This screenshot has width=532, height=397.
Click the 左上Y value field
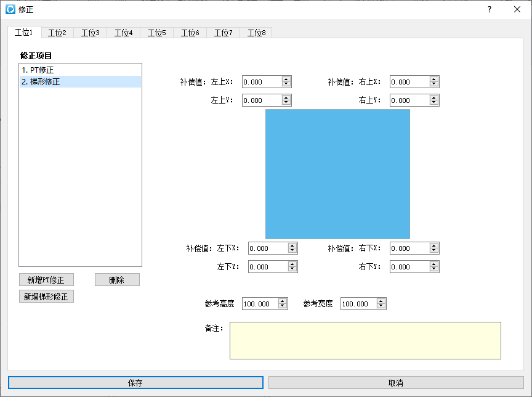pyautogui.click(x=262, y=100)
